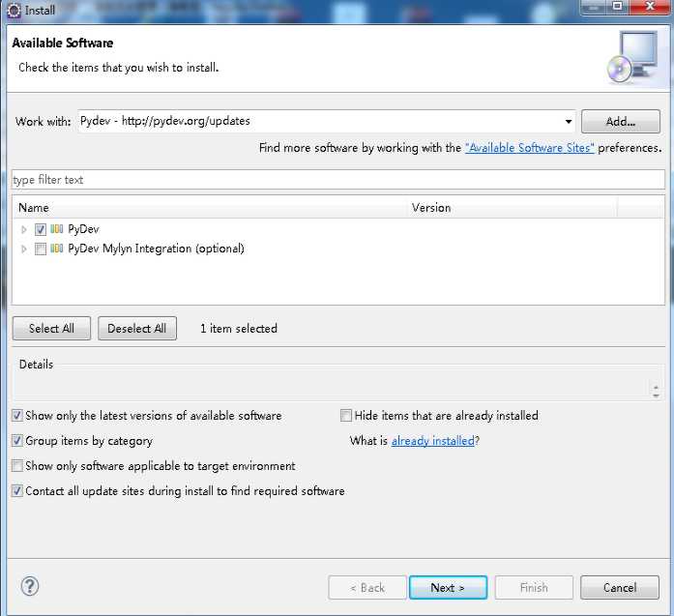Maximize the Install window

coord(617,7)
